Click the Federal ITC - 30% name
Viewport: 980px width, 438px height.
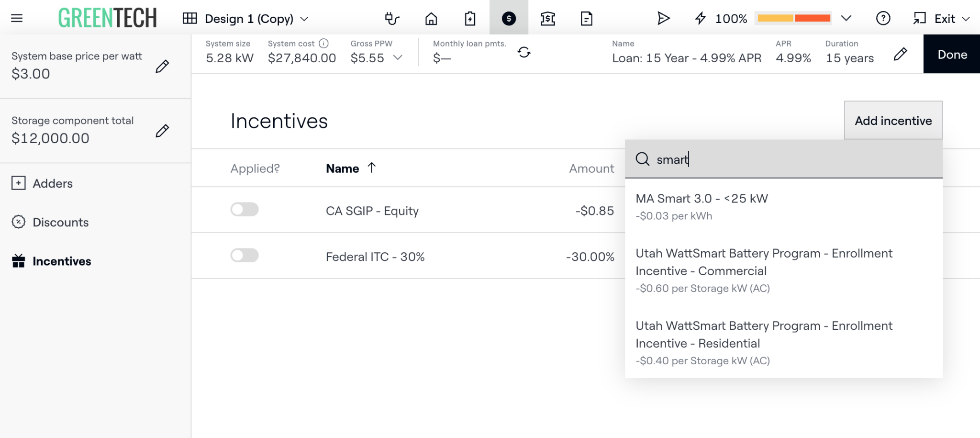tap(375, 257)
